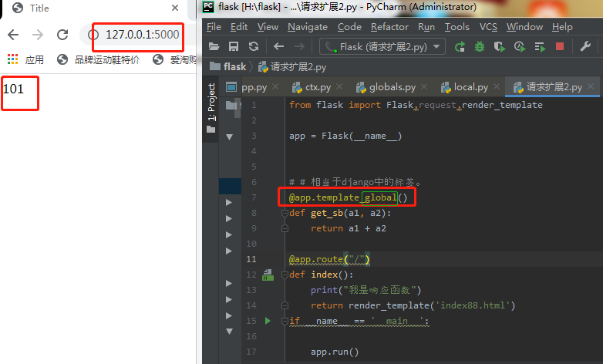Open the Project tool window
Viewport: 603px width, 364px height.
click(211, 102)
